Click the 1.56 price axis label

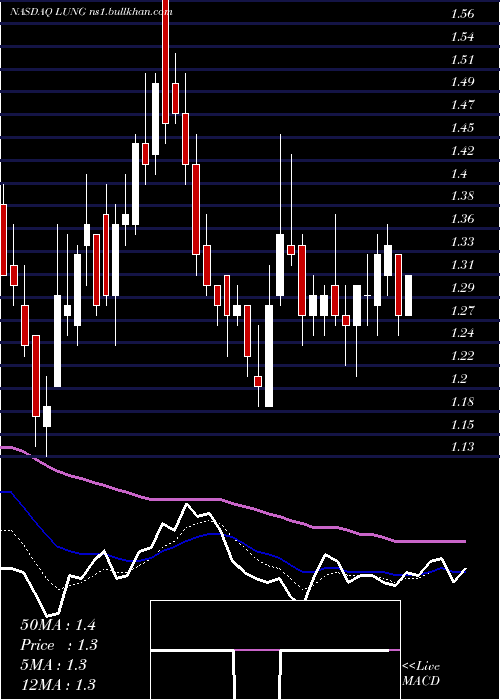coord(462,14)
